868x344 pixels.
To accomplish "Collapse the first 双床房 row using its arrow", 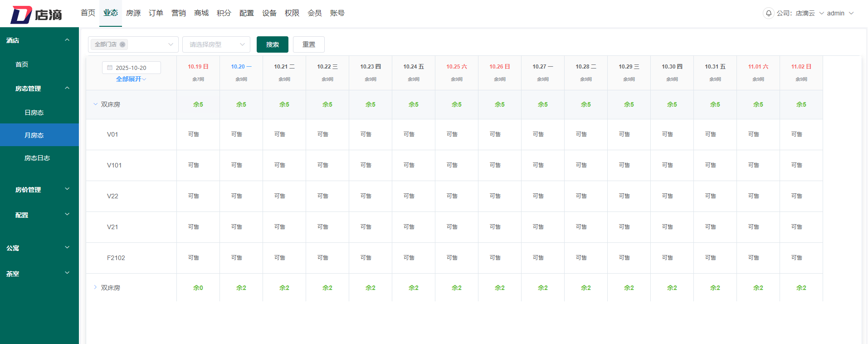I will tap(95, 104).
